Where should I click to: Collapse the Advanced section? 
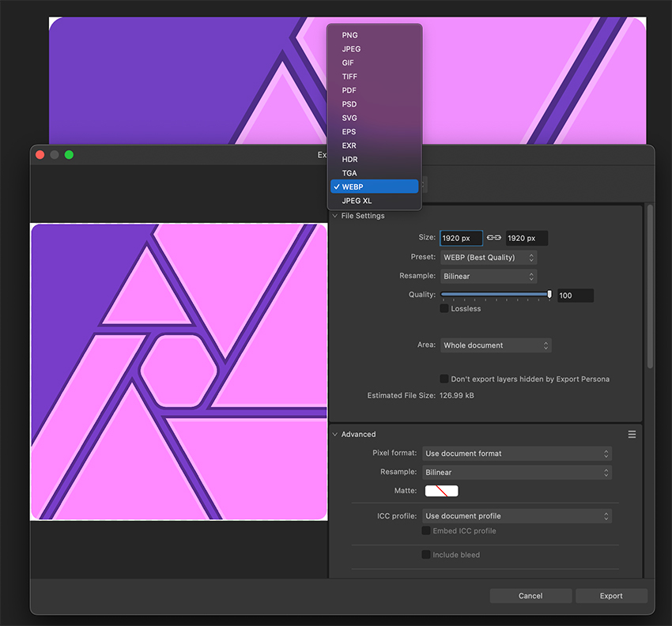tap(336, 434)
